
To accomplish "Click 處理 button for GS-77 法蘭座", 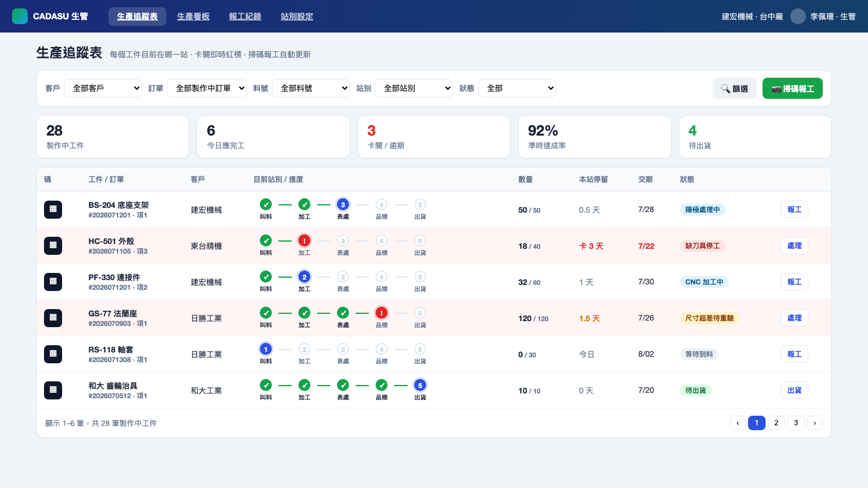I will [794, 318].
